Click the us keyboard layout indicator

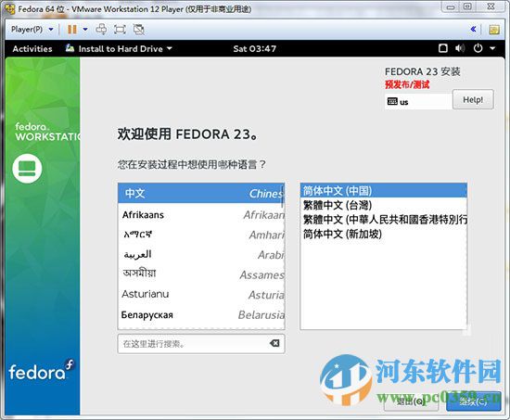(x=418, y=101)
